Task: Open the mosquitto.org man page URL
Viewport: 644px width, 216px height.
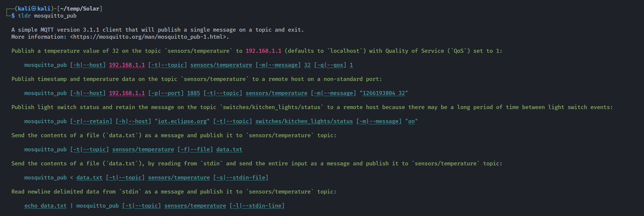Action: click(x=149, y=37)
